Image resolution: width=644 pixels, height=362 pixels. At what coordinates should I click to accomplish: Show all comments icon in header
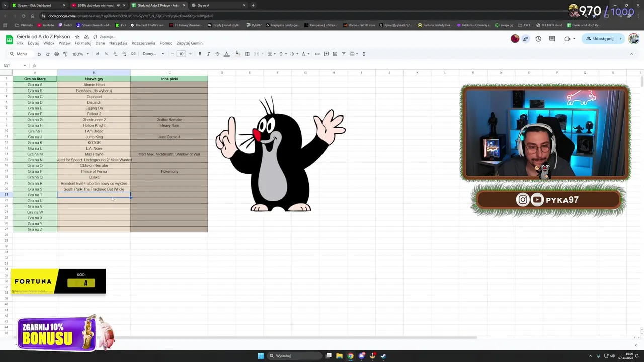552,39
